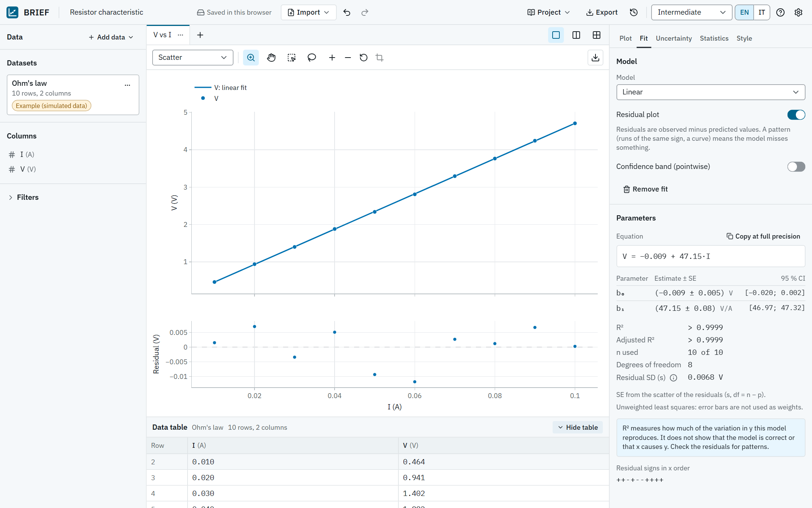
Task: Open the Linear model dropdown
Action: click(710, 92)
